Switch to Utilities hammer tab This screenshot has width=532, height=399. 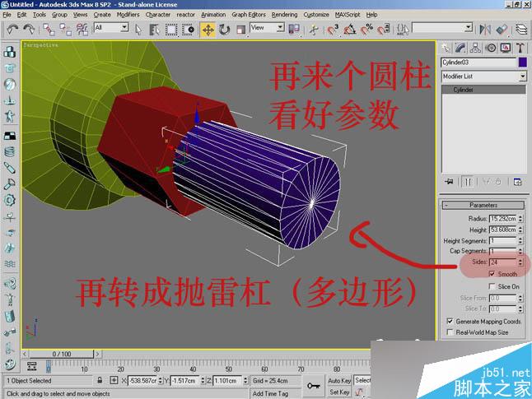pyautogui.click(x=520, y=48)
